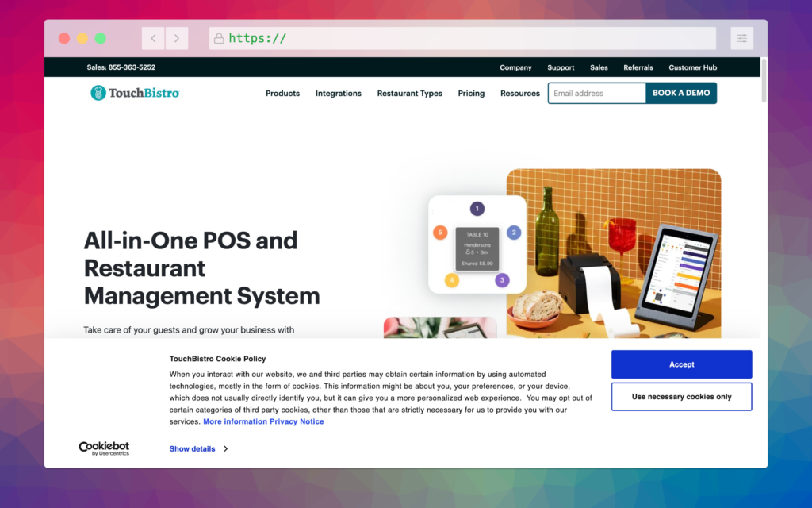This screenshot has width=812, height=508.
Task: Click the BOOK A DEMO button
Action: coord(681,93)
